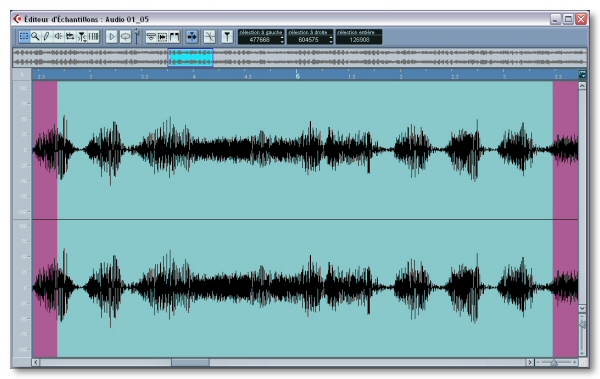This screenshot has height=379, width=600.
Task: Toggle Hitpoint mode button
Action: coord(227,37)
